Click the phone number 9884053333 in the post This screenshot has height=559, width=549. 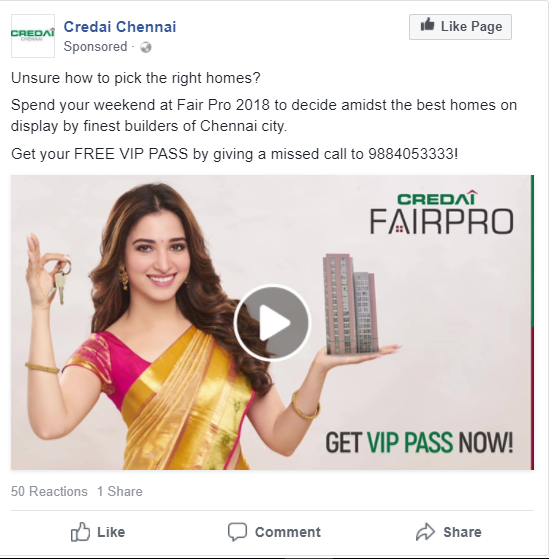[411, 154]
